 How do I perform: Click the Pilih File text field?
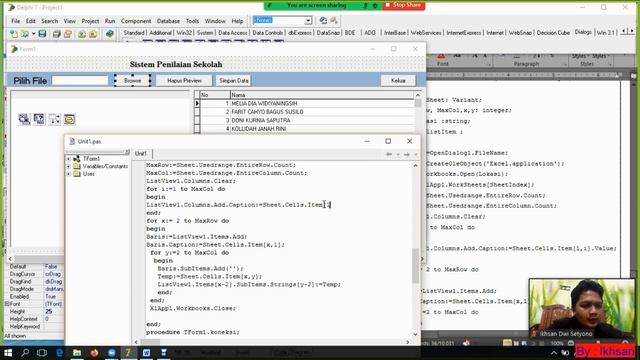[80, 80]
